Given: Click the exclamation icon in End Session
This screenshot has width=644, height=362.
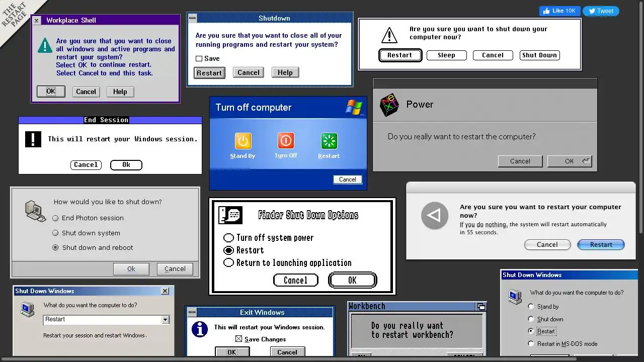Looking at the screenshot, I should click(33, 139).
